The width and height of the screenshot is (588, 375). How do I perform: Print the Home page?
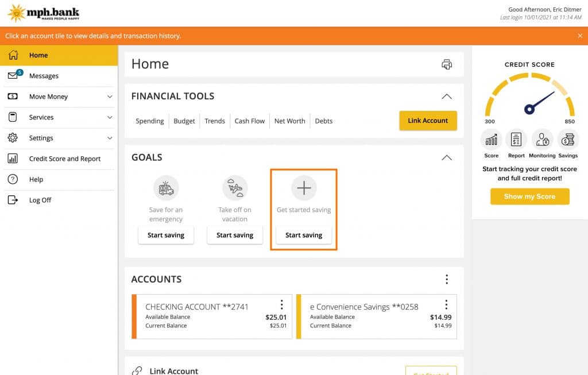447,64
